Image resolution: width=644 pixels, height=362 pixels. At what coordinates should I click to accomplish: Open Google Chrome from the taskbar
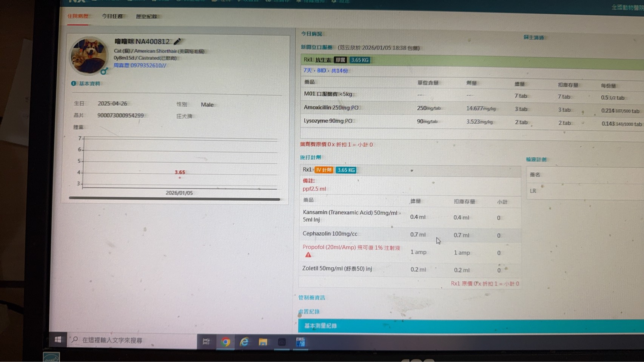click(x=225, y=342)
